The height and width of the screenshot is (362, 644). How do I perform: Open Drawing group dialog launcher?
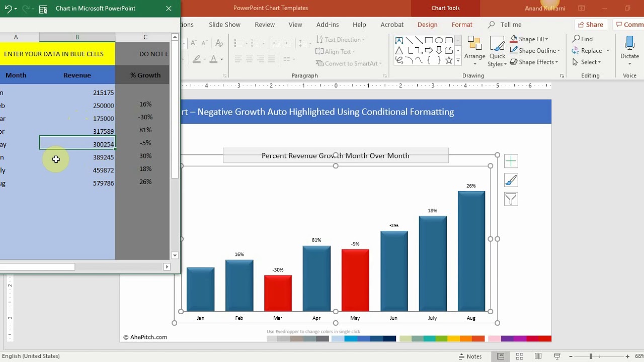tap(562, 76)
